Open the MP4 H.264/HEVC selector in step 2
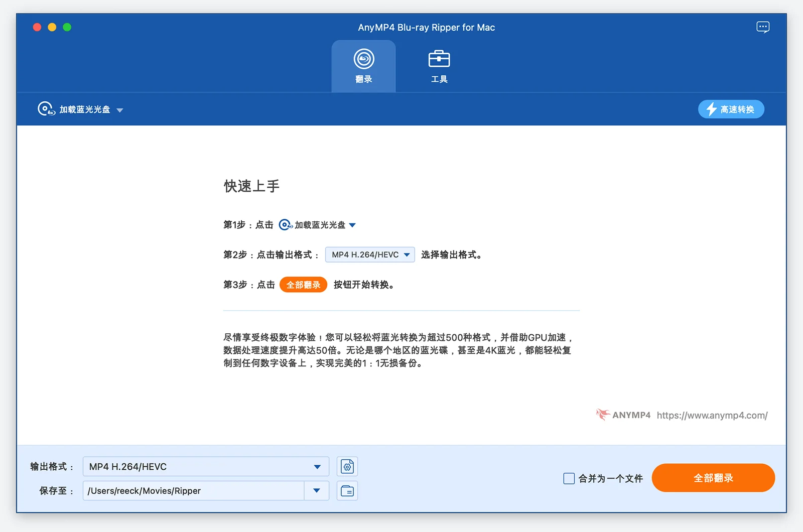Viewport: 803px width, 532px height. click(x=370, y=255)
